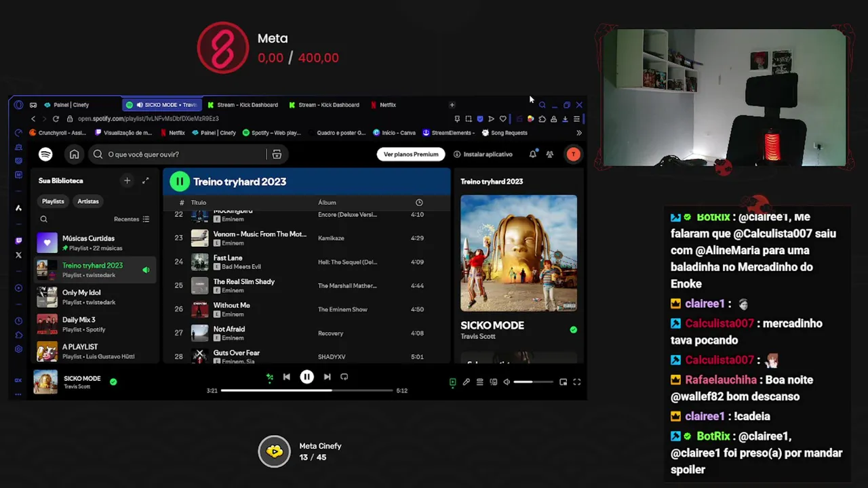Image resolution: width=868 pixels, height=488 pixels.
Task: Open Spotify notifications bell
Action: coord(533,155)
